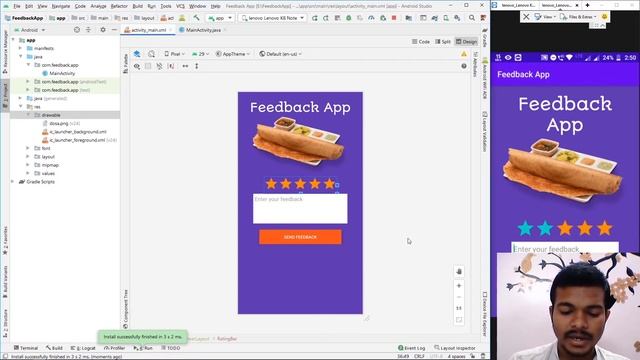Tap fourth star in phone mirror rating
This screenshot has width=640, height=360.
[585, 228]
